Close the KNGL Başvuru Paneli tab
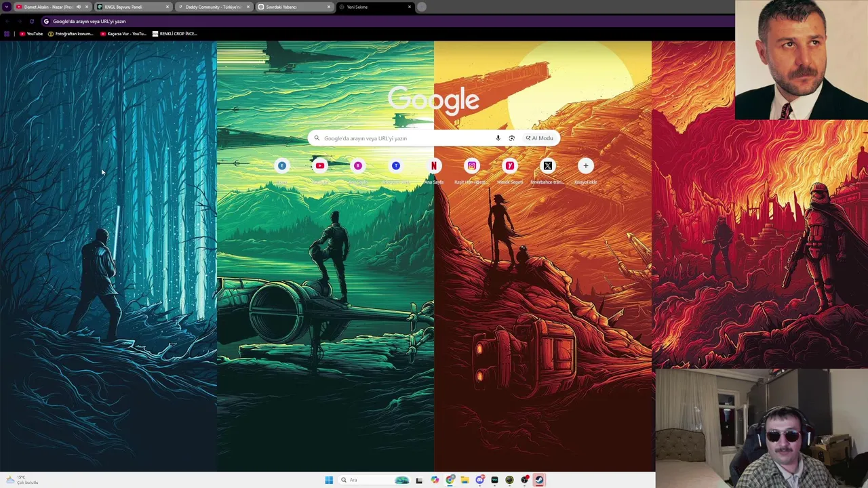The height and width of the screenshot is (488, 868). (167, 7)
